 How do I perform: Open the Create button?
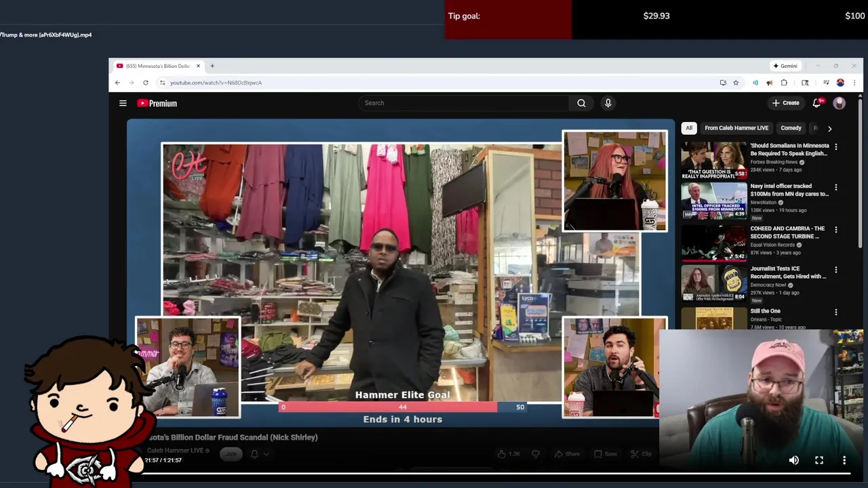785,103
